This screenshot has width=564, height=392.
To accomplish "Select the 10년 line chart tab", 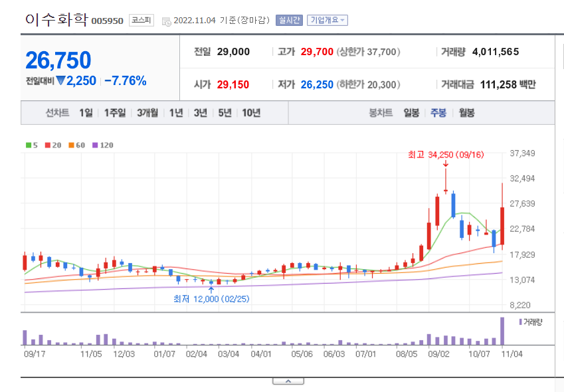I will (251, 113).
